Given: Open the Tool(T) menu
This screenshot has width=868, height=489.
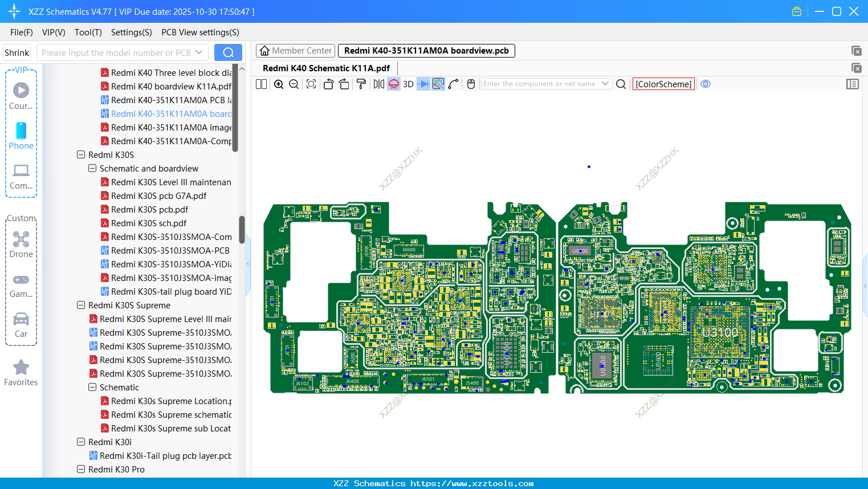Looking at the screenshot, I should click(88, 32).
